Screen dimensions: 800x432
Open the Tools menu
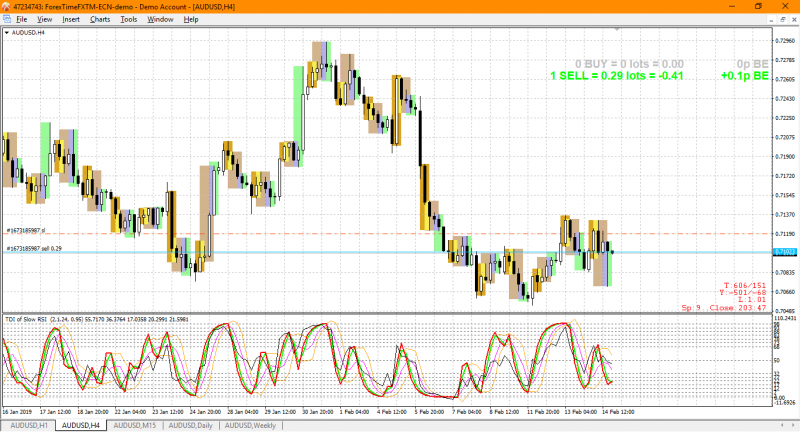coord(129,19)
